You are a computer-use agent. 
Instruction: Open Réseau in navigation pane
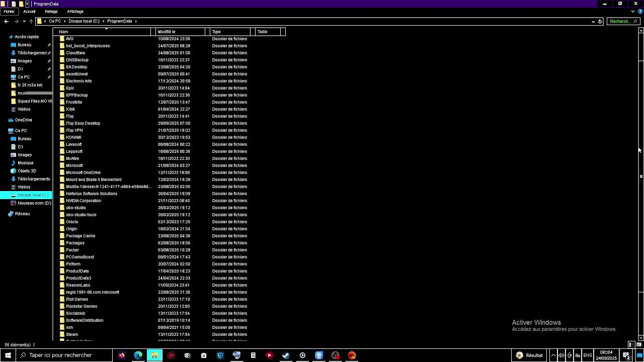tap(22, 214)
